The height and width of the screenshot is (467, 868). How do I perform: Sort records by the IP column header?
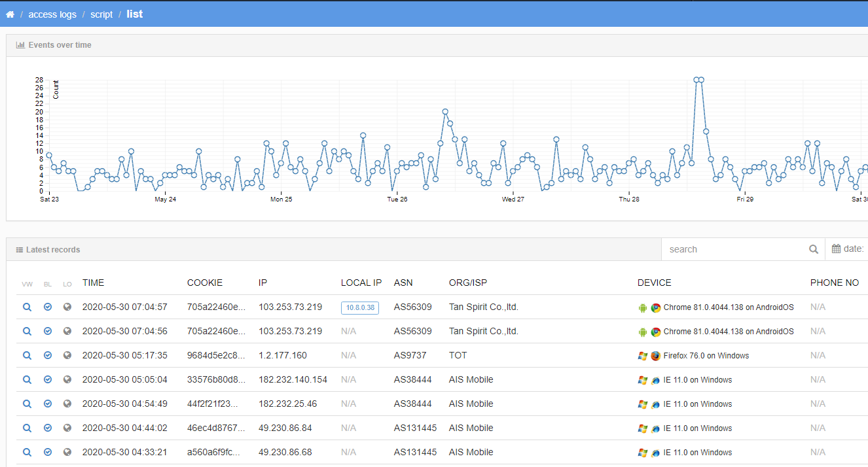pos(262,283)
